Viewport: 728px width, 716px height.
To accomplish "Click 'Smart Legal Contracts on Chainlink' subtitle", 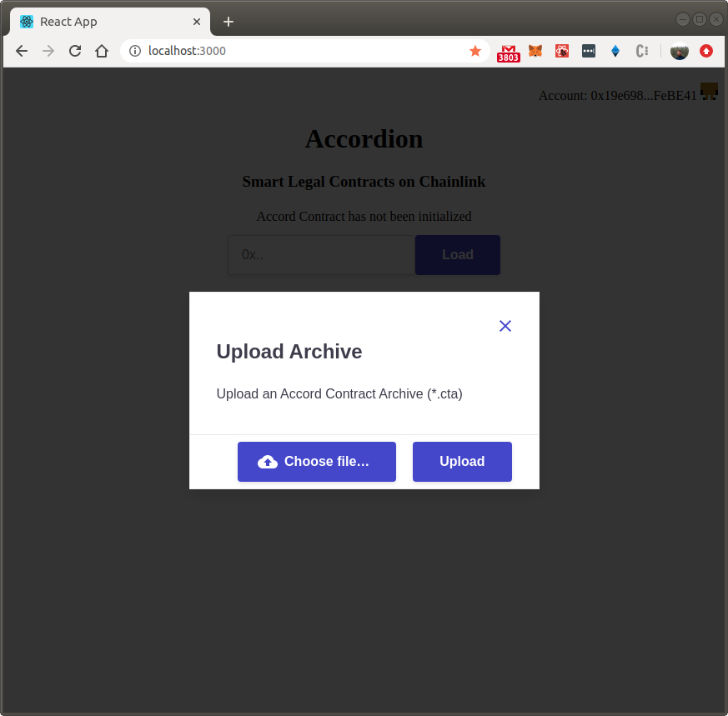I will point(364,182).
